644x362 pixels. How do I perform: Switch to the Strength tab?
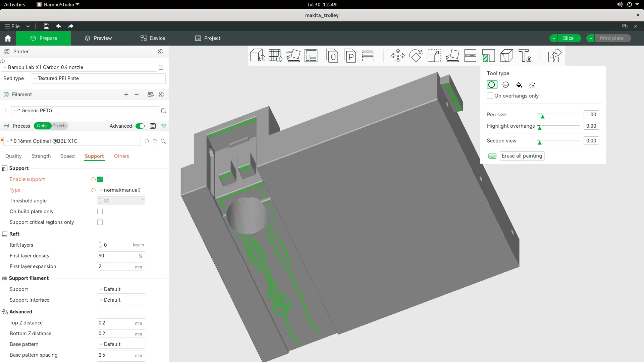[x=41, y=156]
